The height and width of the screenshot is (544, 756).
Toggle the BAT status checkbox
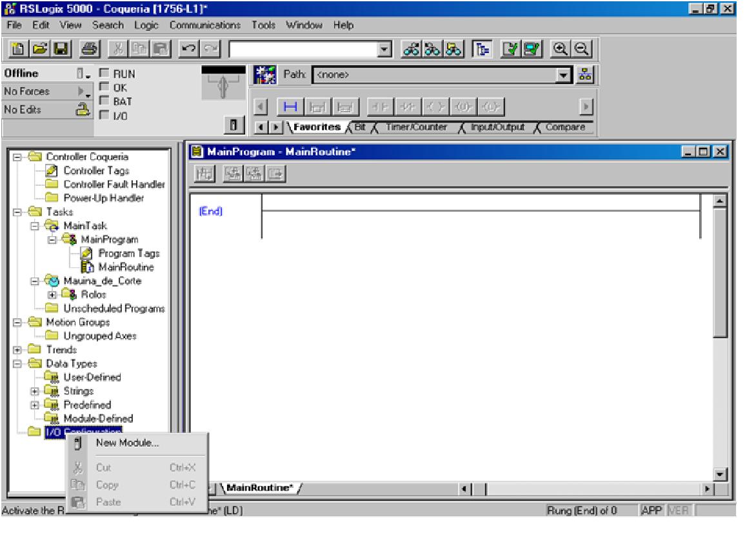104,101
